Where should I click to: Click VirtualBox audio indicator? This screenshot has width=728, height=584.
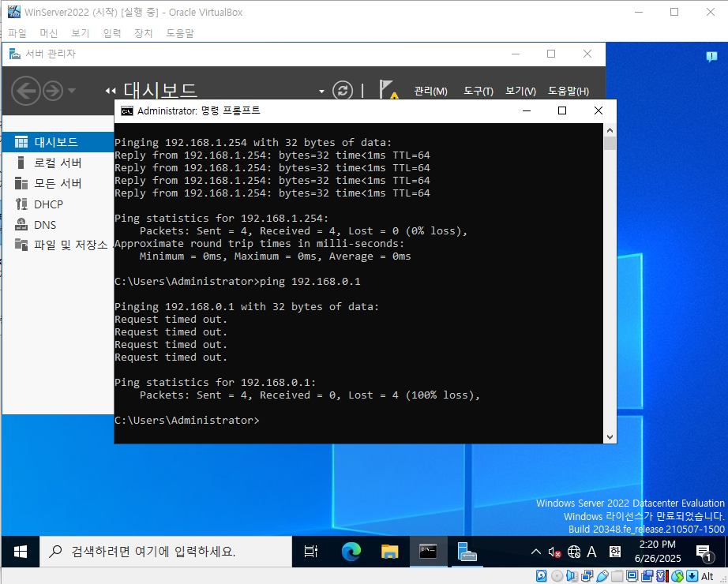tap(572, 575)
